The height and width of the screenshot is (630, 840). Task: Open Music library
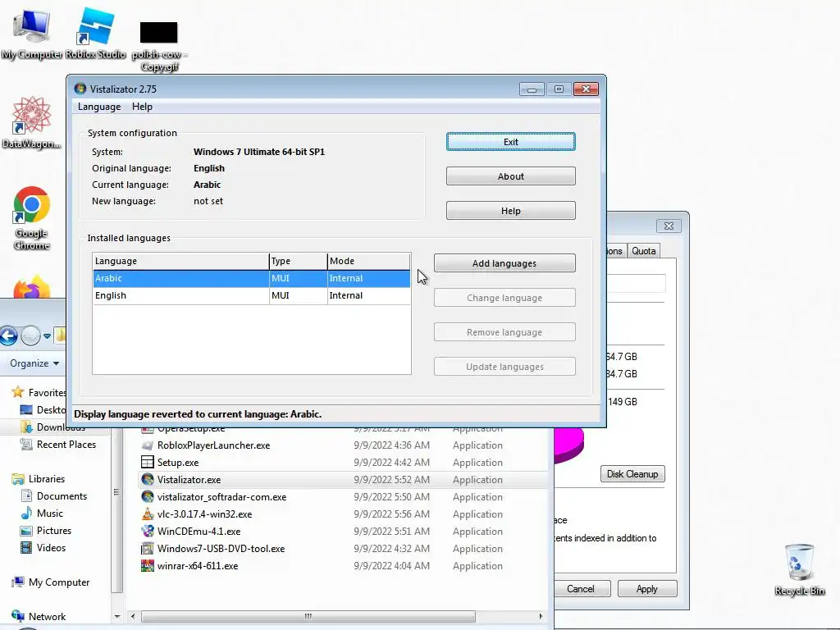(42, 514)
